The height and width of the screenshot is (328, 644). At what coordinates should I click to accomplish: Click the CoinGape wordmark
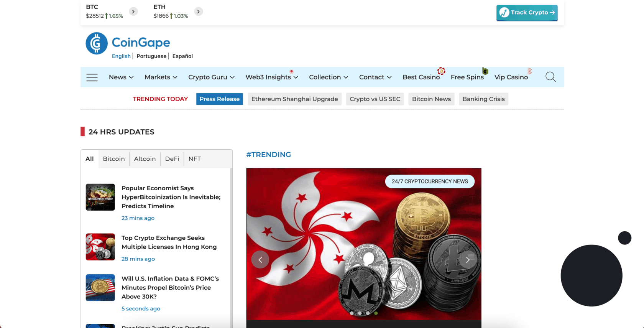(141, 43)
